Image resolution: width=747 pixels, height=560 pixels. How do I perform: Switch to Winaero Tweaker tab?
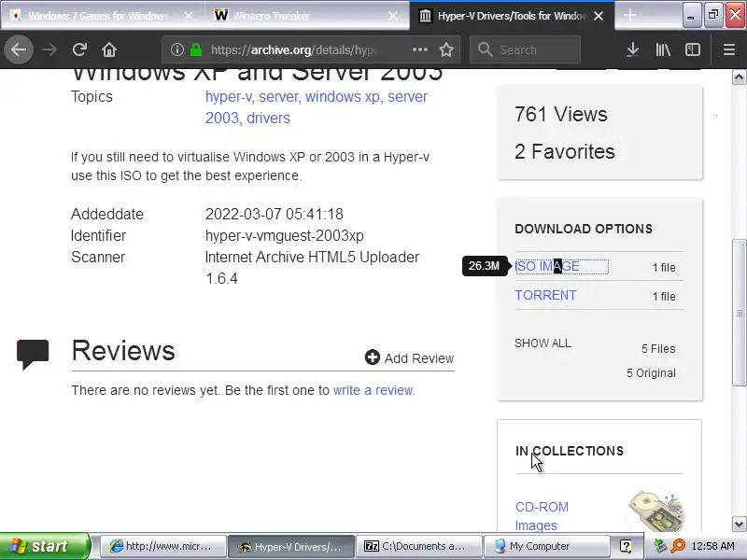[305, 16]
